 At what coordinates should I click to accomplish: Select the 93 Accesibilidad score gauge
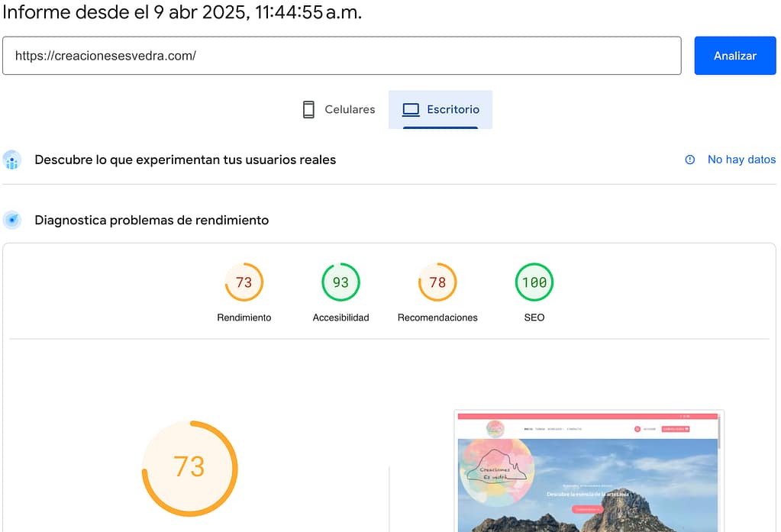tap(340, 282)
